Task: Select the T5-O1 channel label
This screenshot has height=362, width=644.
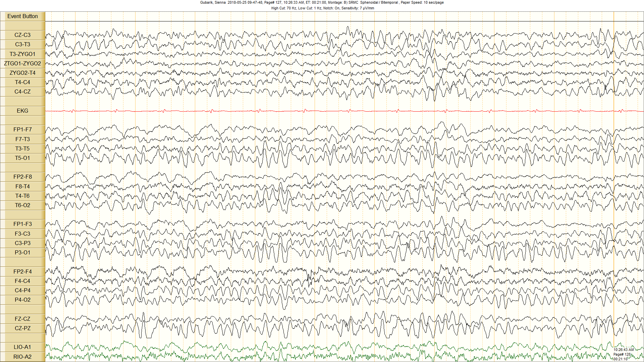Action: coord(22,158)
